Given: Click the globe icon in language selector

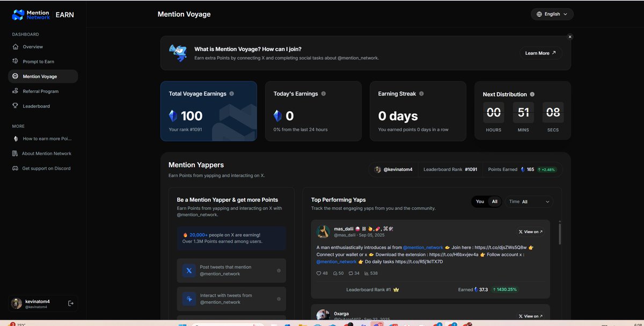Looking at the screenshot, I should 539,14.
